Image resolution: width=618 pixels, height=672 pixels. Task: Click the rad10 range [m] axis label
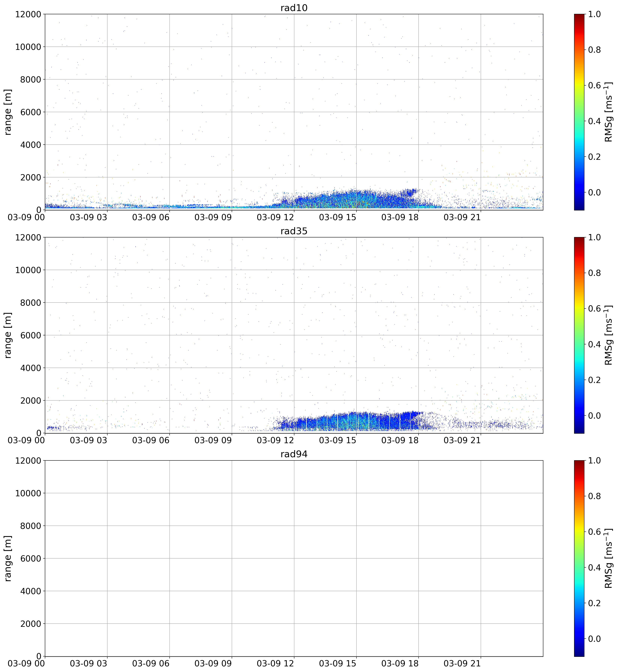[x=8, y=112]
